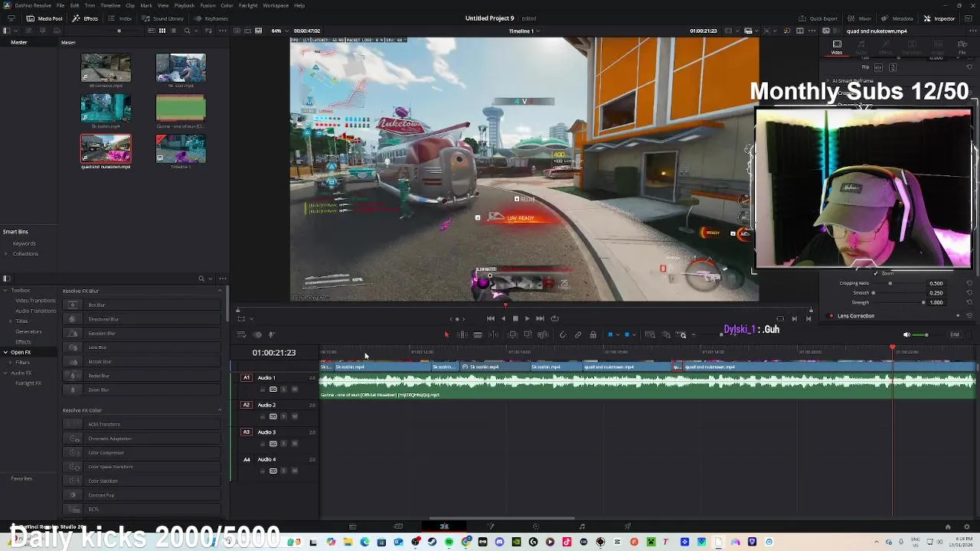Toggle the timeline link clips icon
Viewport: 980px width, 551px height.
coord(578,334)
